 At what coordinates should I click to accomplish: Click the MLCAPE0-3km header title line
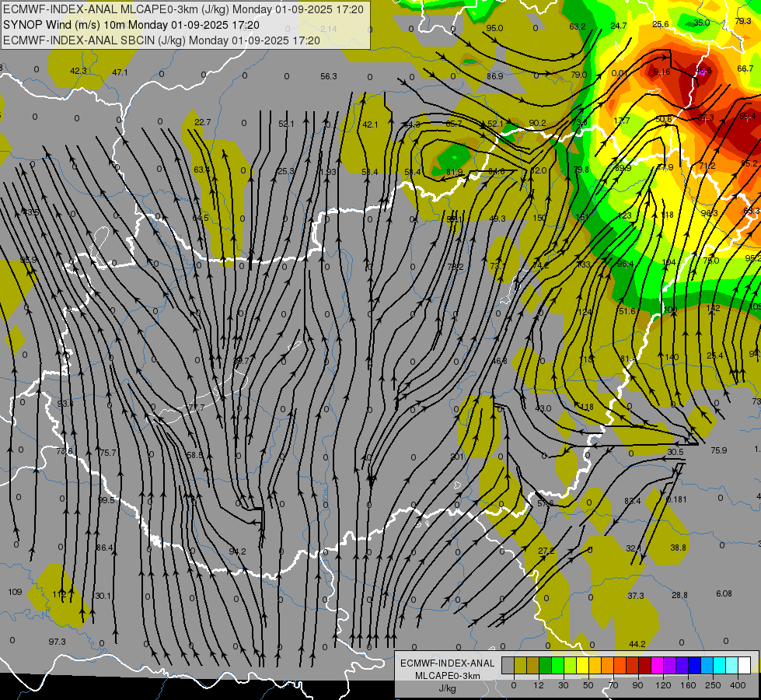tap(183, 9)
